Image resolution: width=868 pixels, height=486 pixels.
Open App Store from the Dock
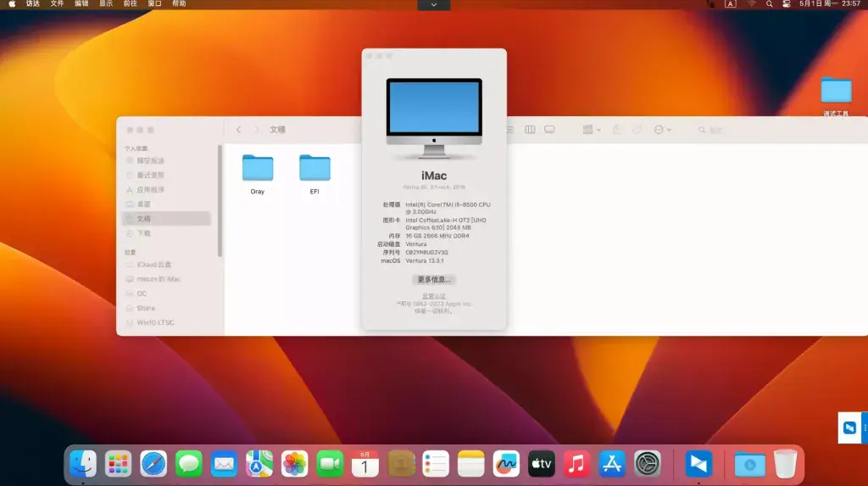(612, 463)
